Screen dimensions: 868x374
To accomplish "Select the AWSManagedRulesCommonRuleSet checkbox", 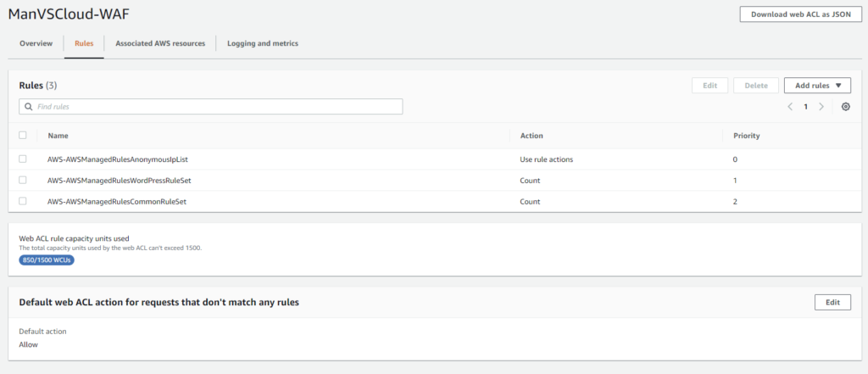I will [x=23, y=201].
